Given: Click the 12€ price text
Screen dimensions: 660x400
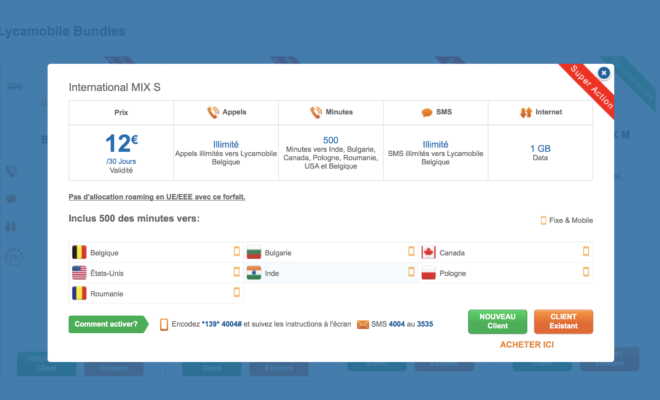Looking at the screenshot, I should point(122,143).
